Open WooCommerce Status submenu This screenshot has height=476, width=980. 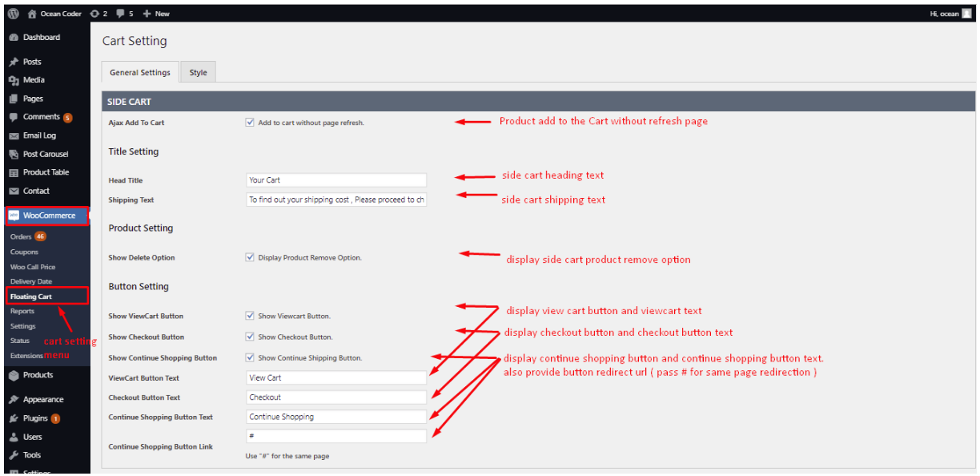pyautogui.click(x=20, y=341)
